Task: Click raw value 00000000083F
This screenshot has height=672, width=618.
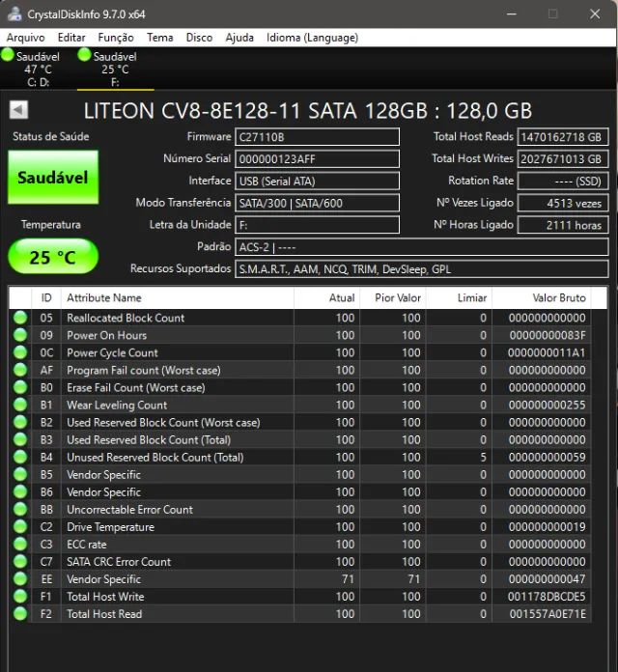Action: coord(548,335)
